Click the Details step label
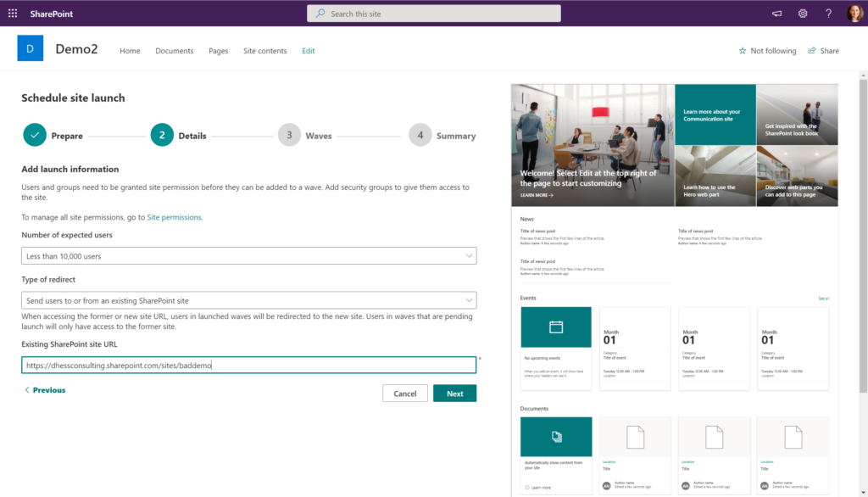Image resolution: width=868 pixels, height=497 pixels. pyautogui.click(x=192, y=136)
